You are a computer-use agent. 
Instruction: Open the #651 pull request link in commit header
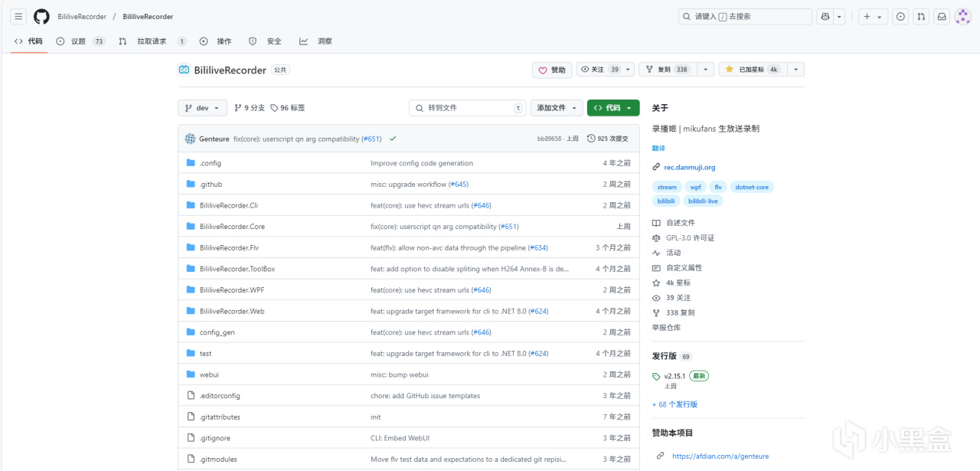tap(371, 139)
